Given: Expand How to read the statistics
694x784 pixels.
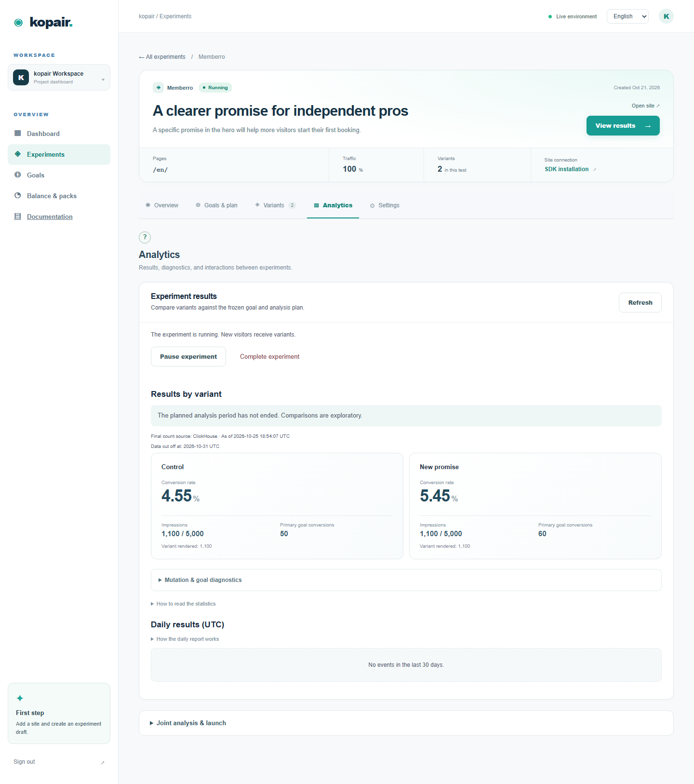Looking at the screenshot, I should click(183, 604).
